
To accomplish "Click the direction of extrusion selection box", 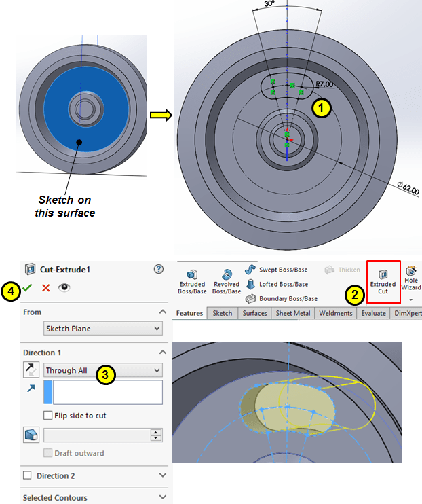I will point(107,393).
